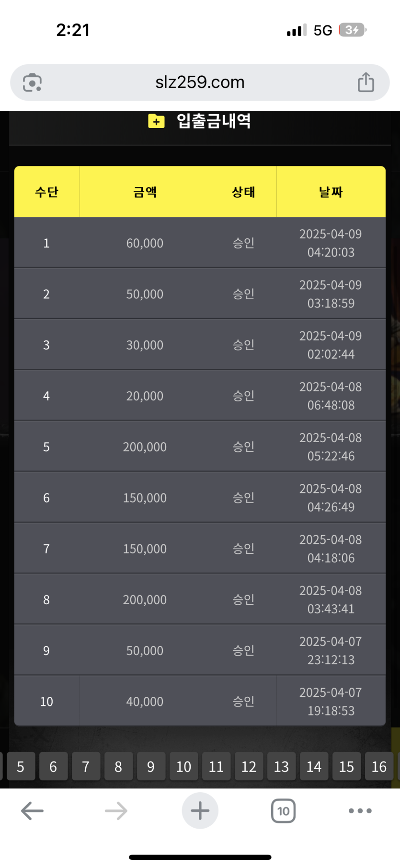Tap the 금액 column header
The image size is (400, 868).
pos(145,192)
